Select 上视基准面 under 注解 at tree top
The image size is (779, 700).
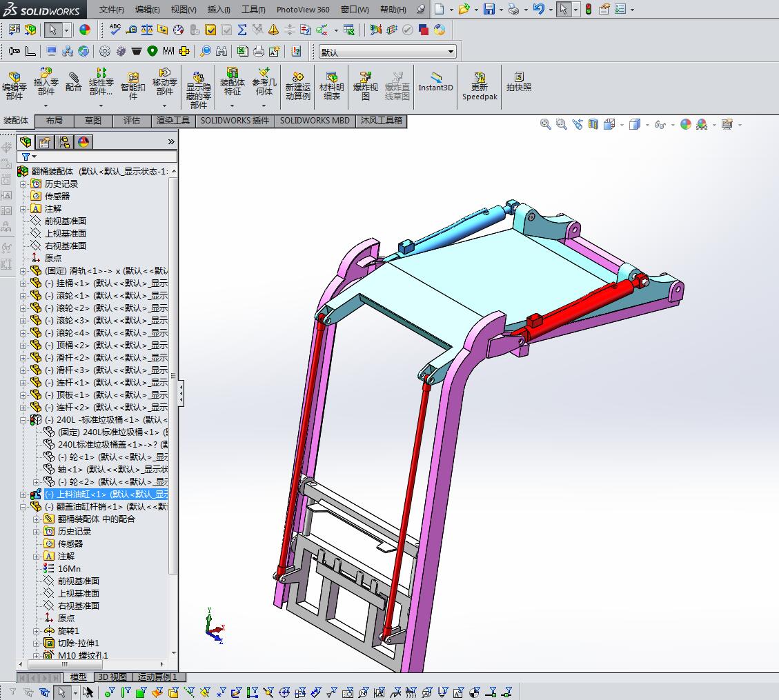(65, 233)
